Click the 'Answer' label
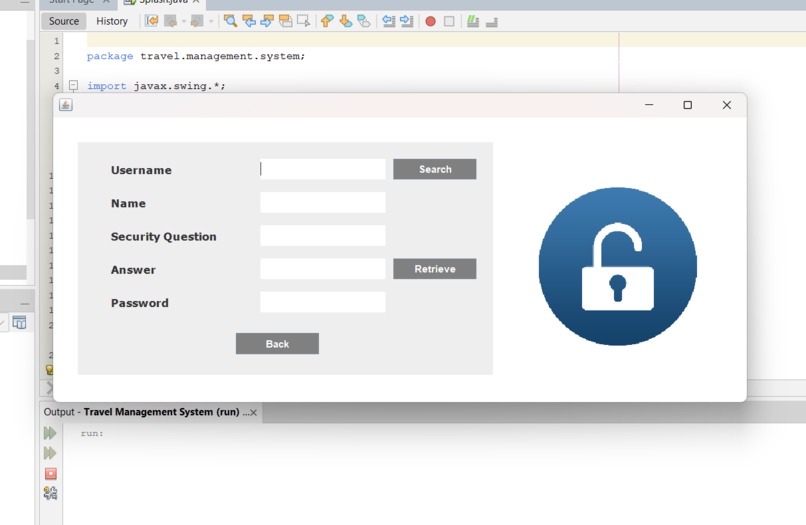The width and height of the screenshot is (806, 525). tap(133, 270)
